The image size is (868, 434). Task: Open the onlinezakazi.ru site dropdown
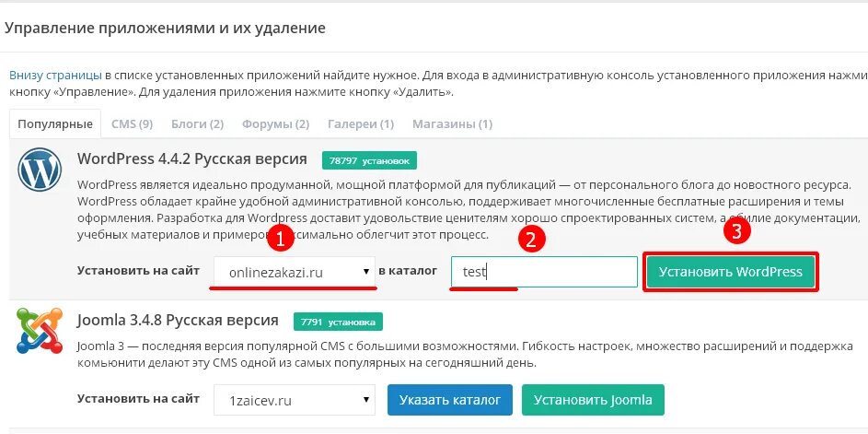[295, 272]
